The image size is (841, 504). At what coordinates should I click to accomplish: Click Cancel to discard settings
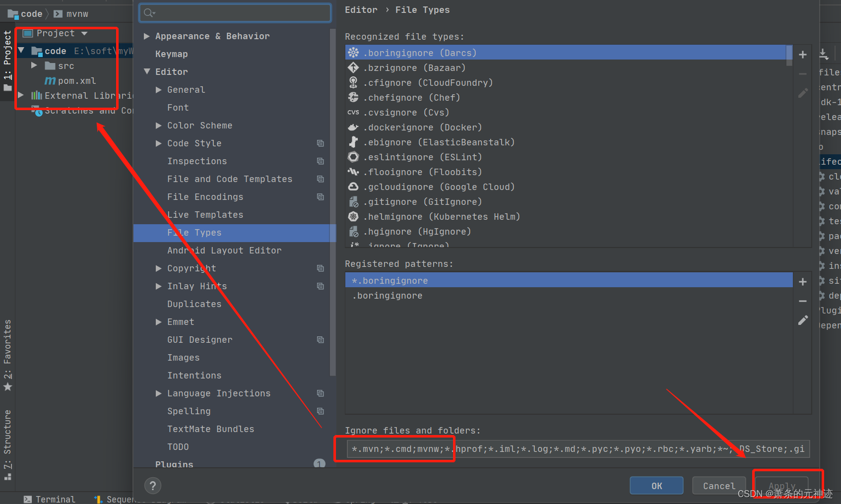pyautogui.click(x=719, y=486)
